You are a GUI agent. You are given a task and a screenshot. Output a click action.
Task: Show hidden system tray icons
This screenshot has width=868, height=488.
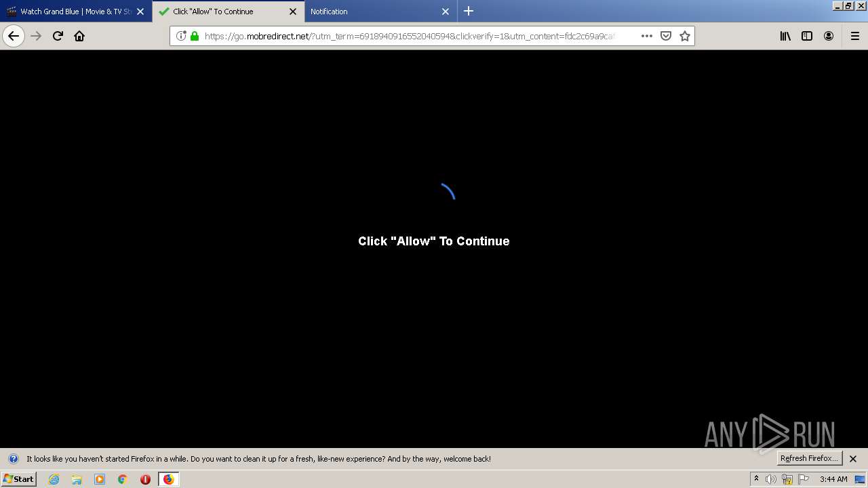[x=756, y=479]
